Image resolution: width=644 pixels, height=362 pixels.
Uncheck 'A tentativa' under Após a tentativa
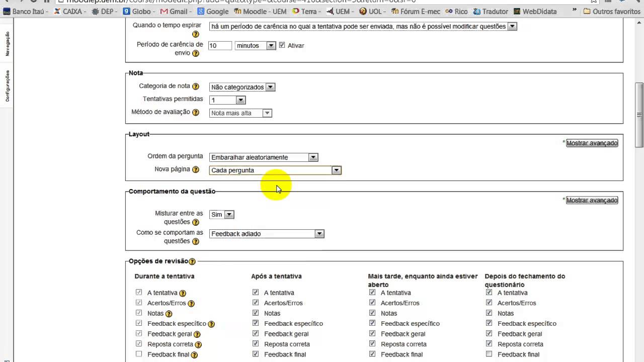click(x=256, y=292)
